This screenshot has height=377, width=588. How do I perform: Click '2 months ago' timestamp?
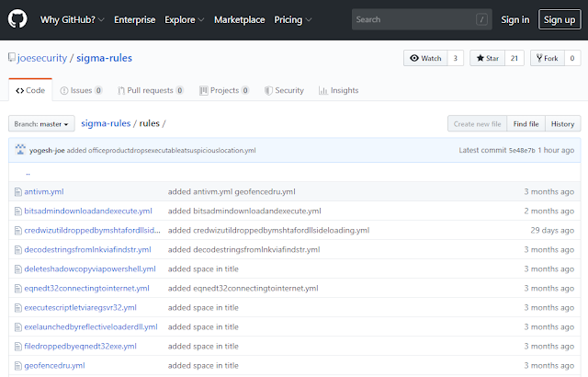(549, 211)
